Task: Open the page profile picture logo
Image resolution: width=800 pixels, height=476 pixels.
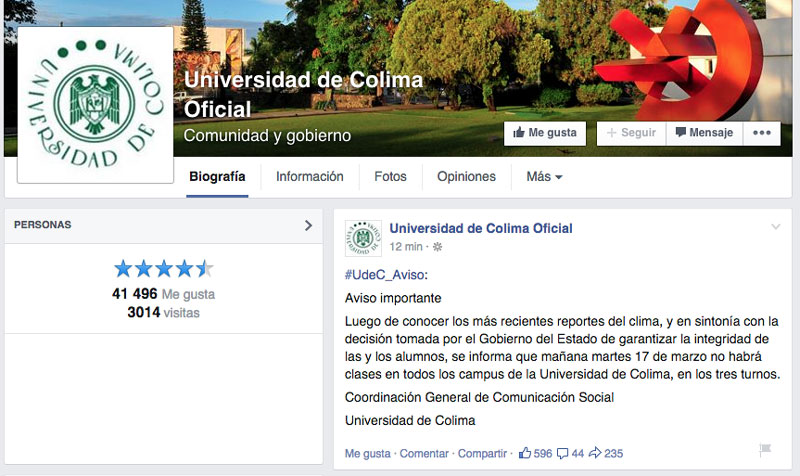Action: click(95, 105)
